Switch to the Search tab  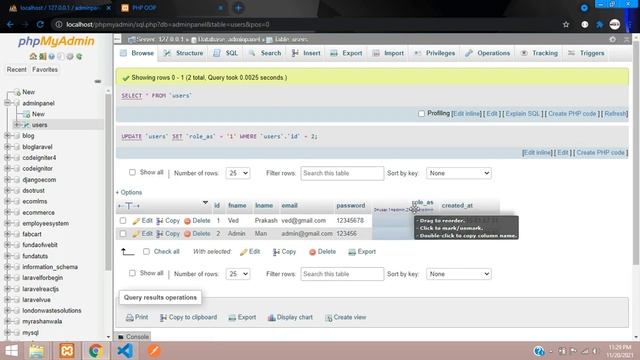(x=265, y=53)
